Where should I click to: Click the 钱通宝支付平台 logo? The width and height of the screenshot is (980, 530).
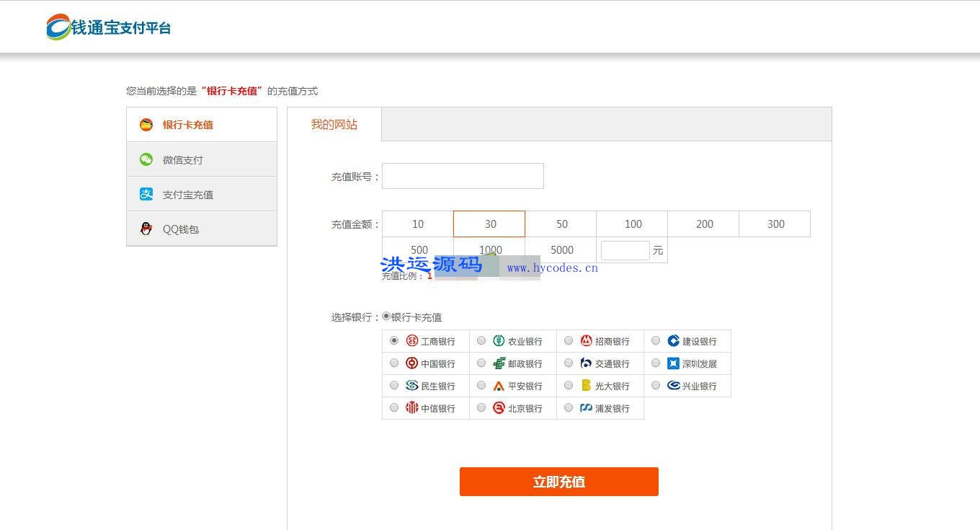(109, 27)
